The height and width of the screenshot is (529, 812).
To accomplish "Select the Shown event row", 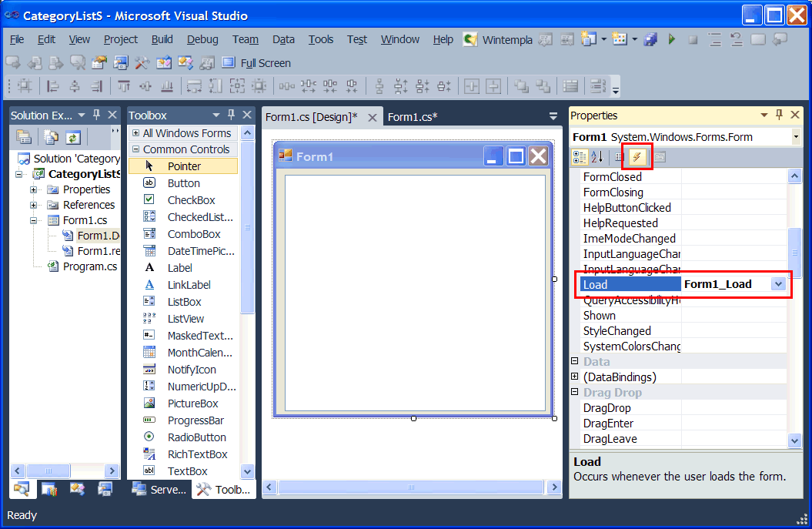I will [683, 316].
